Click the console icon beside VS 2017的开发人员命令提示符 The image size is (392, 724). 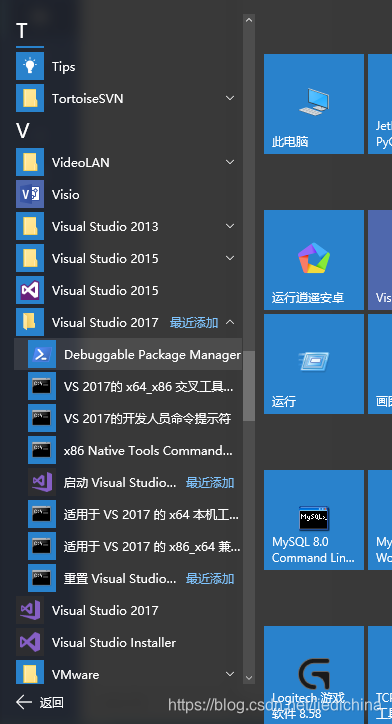pos(42,418)
